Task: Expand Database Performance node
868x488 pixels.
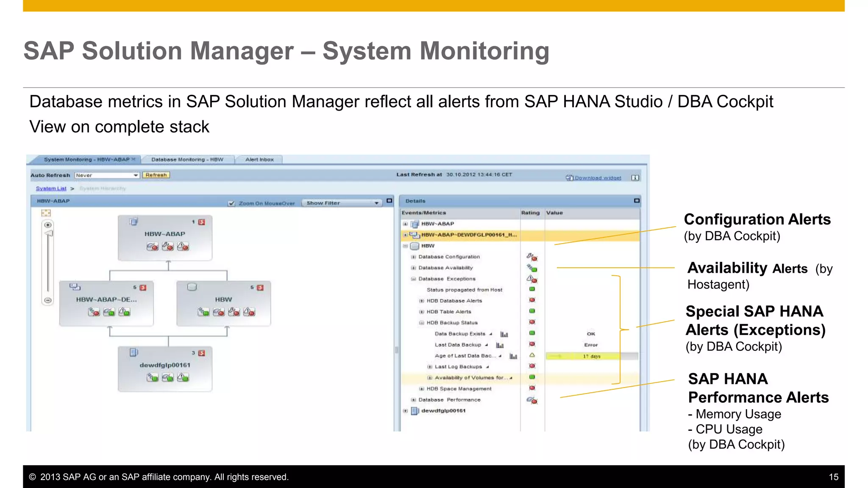Action: (x=413, y=400)
